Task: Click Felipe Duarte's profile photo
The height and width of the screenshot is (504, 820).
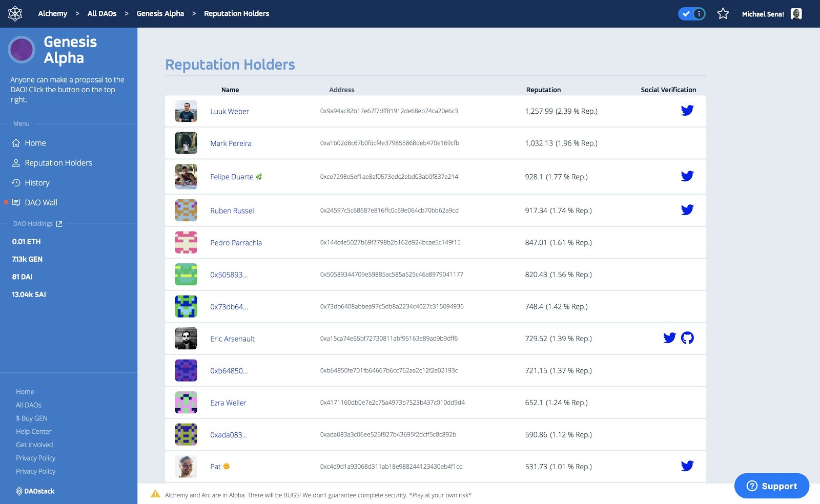Action: [186, 177]
